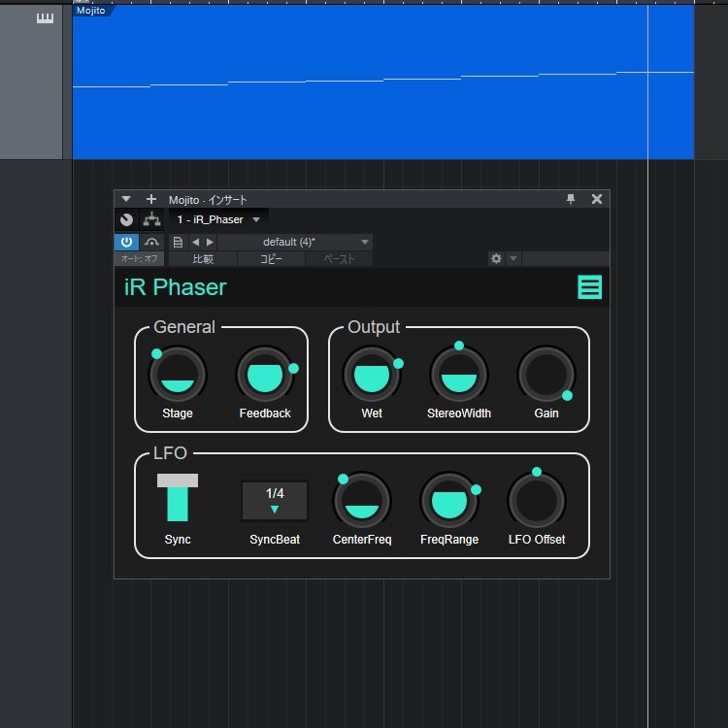Adjust the Wet knob
This screenshot has height=728, width=728.
click(372, 375)
